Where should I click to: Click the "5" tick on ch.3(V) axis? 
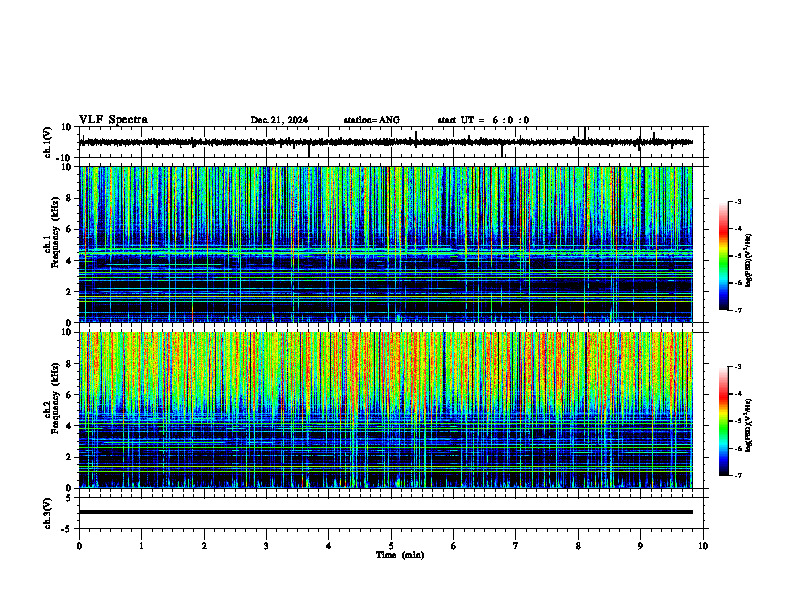(x=70, y=498)
